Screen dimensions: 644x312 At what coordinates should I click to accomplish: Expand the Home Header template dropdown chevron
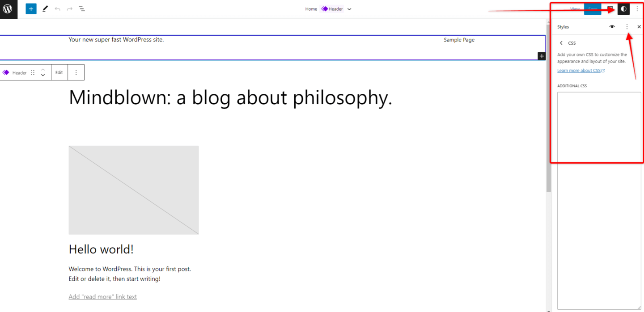tap(349, 9)
